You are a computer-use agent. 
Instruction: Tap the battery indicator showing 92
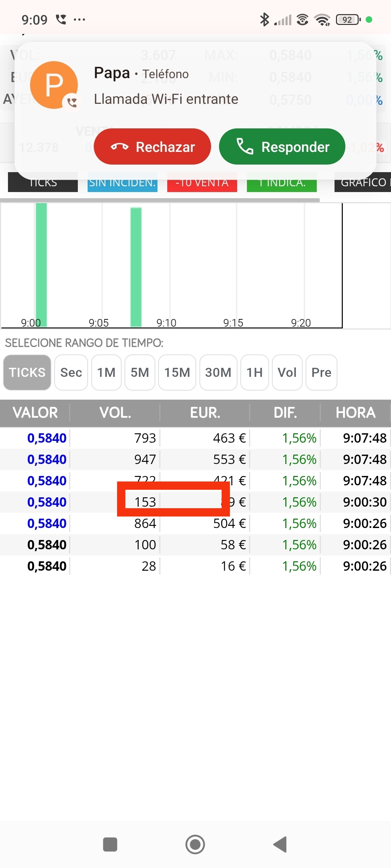348,20
